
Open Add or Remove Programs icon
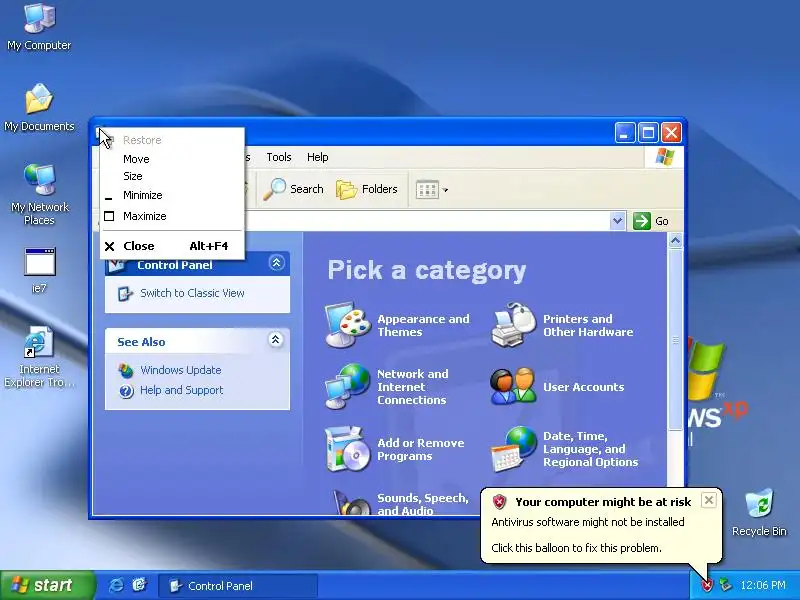348,449
